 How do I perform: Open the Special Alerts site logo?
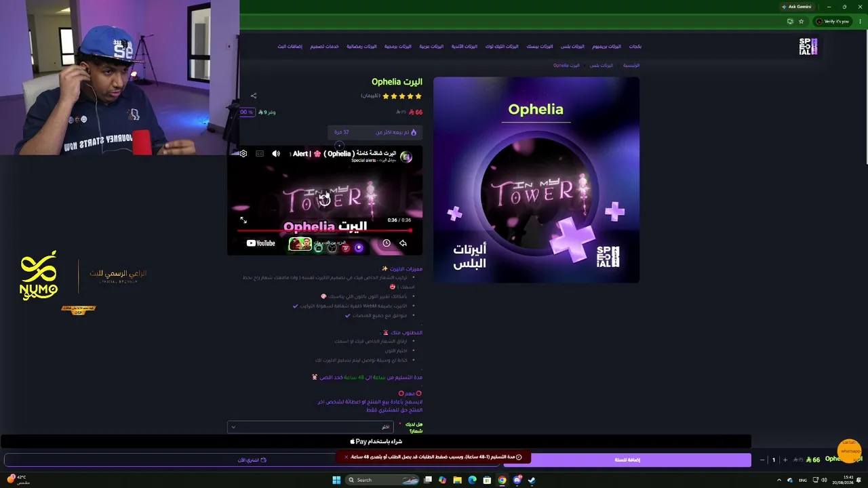808,47
